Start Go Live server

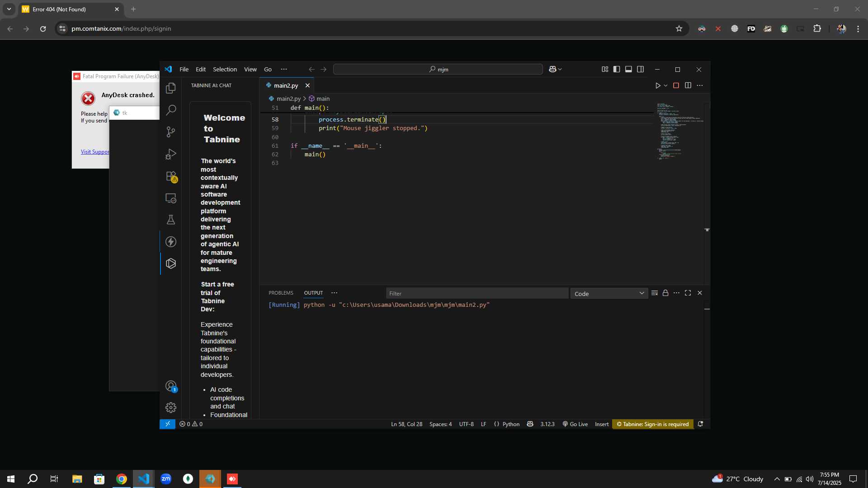pos(575,424)
